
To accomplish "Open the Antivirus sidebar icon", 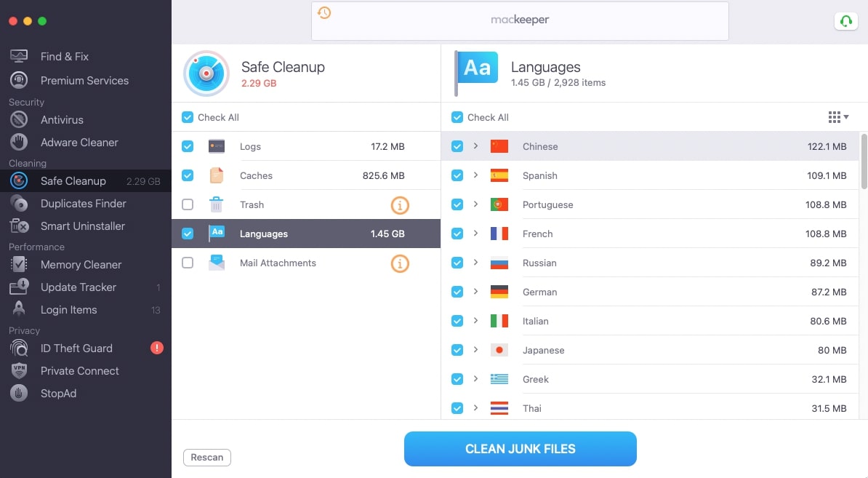I will [x=19, y=119].
